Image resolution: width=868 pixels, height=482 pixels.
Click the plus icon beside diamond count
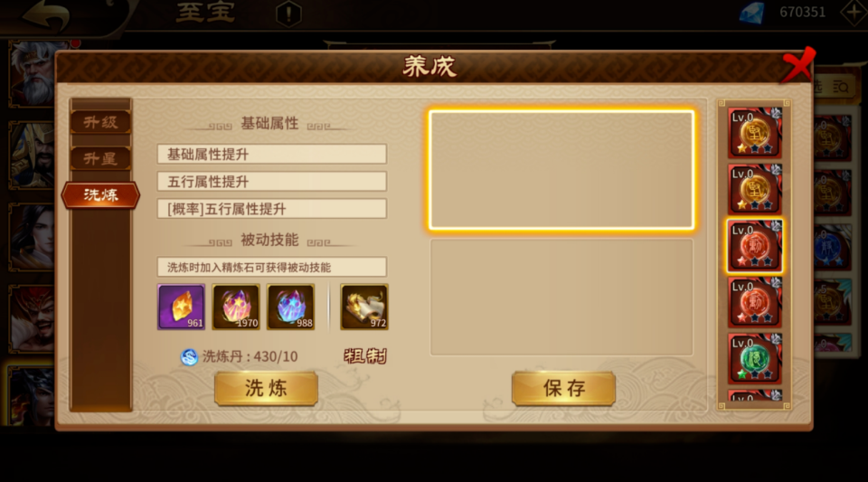tap(854, 12)
